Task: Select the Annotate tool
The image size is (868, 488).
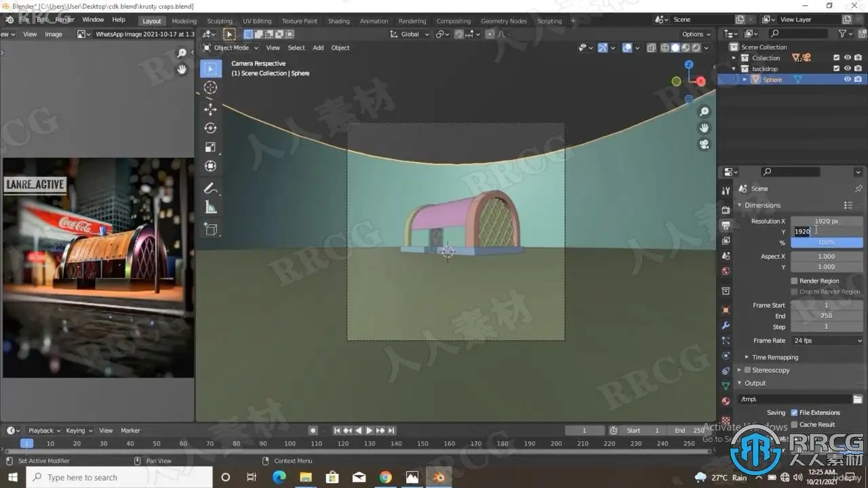Action: click(210, 188)
